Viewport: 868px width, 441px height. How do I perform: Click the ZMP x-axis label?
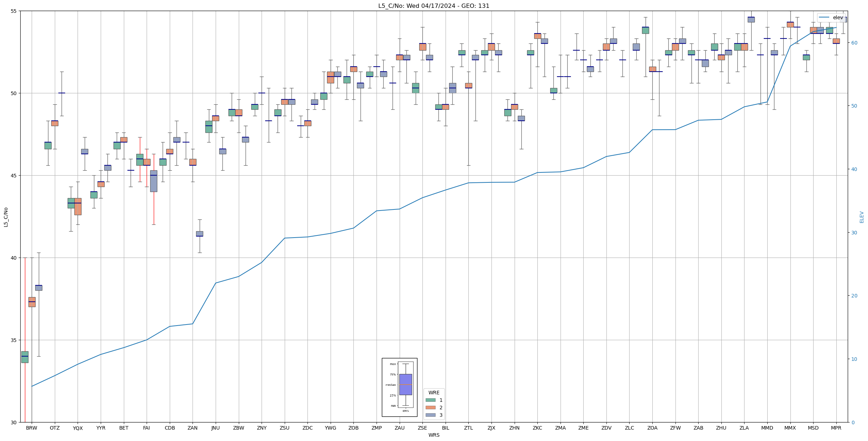coord(377,428)
